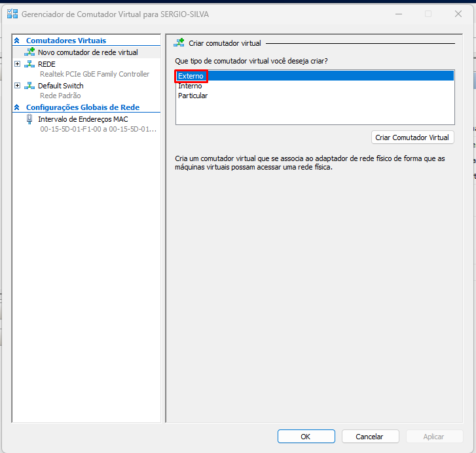Choose the Particular switch type
This screenshot has height=453, width=476.
coord(192,96)
